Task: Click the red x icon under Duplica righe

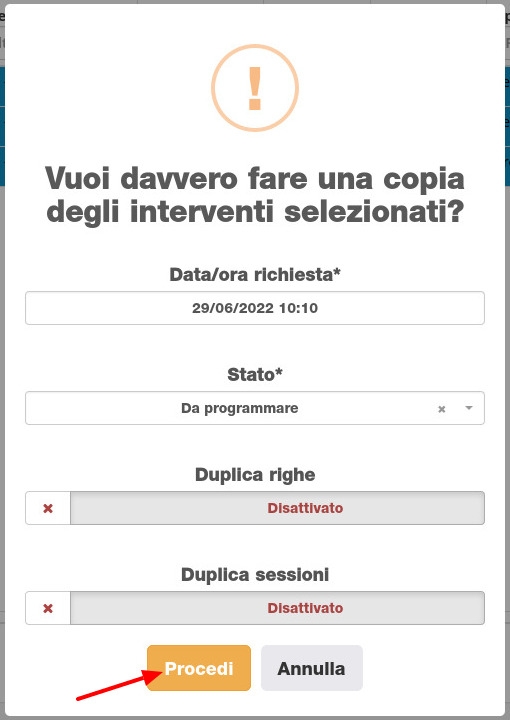Action: pos(48,508)
